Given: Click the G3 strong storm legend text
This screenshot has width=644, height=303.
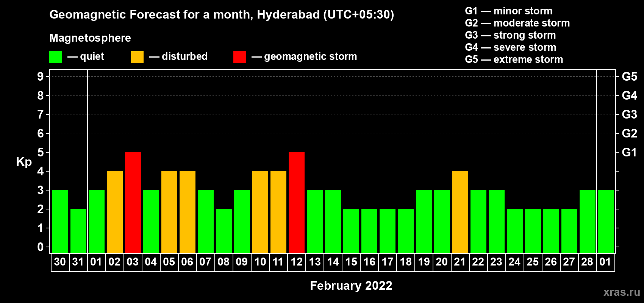Looking at the screenshot, I should [x=510, y=35].
